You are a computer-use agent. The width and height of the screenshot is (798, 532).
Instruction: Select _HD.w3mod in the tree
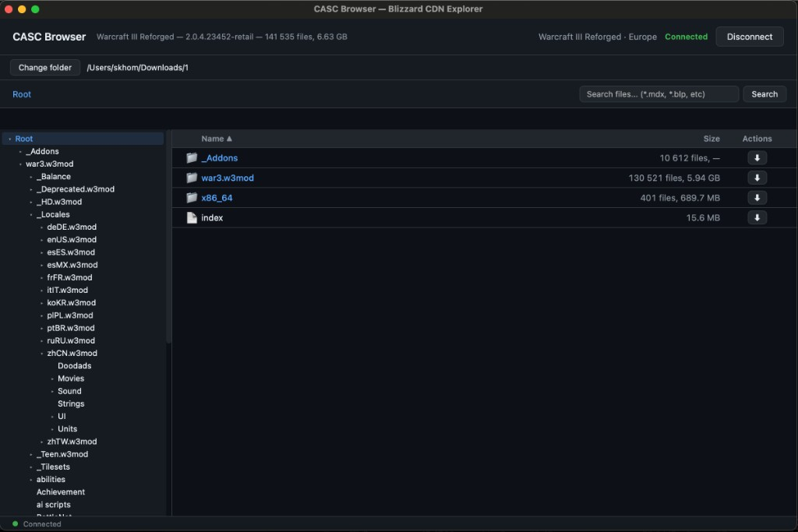(x=59, y=202)
